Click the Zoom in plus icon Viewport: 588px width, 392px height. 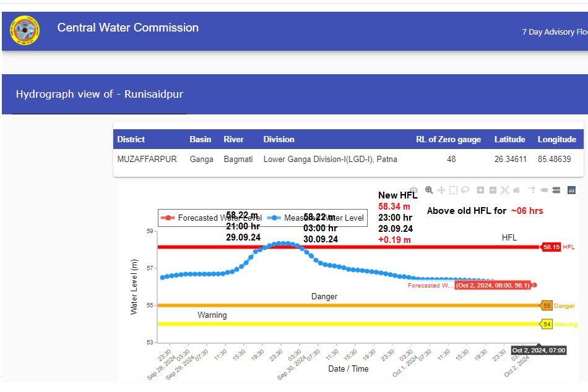point(480,190)
